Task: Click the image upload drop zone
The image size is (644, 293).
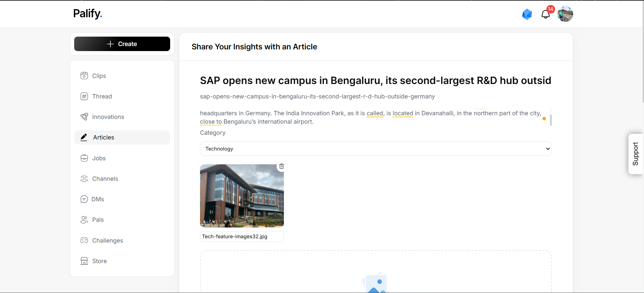Action: 376,271
